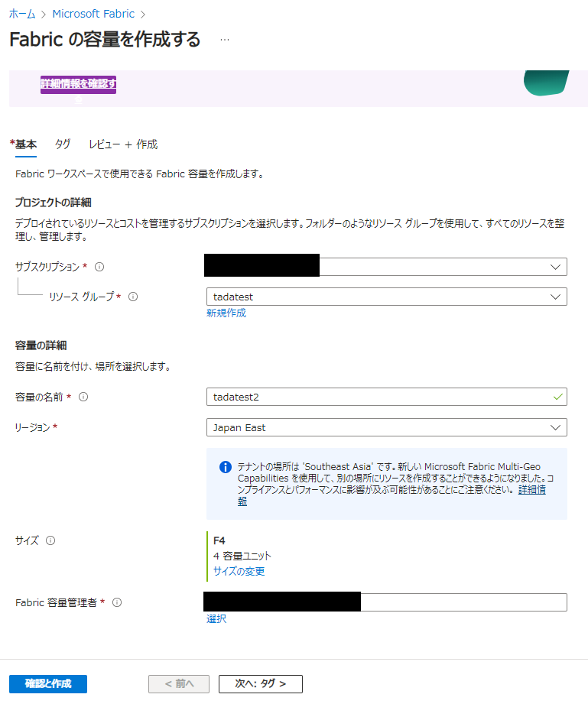Click the 次へ: タグ > button

pos(261,684)
